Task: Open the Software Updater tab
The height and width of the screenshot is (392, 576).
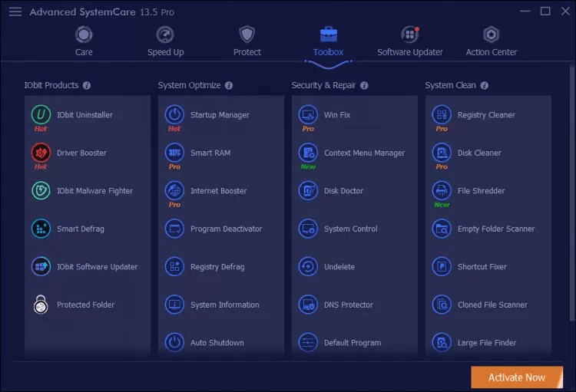Action: [x=410, y=41]
